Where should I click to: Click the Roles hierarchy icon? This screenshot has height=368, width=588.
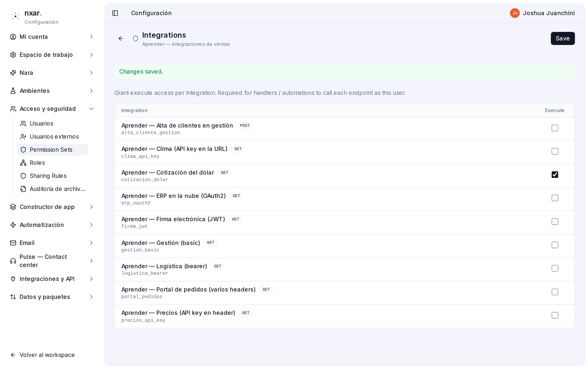point(23,163)
